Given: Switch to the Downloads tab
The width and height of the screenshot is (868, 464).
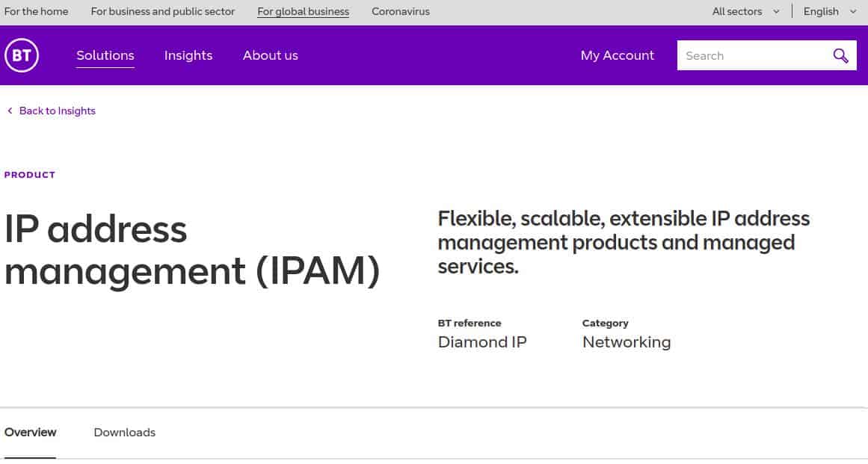Looking at the screenshot, I should point(125,433).
